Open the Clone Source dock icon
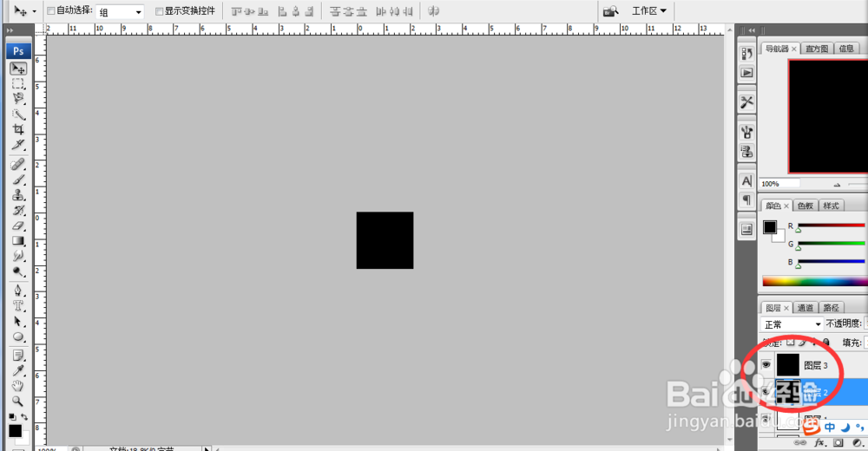 tap(746, 151)
